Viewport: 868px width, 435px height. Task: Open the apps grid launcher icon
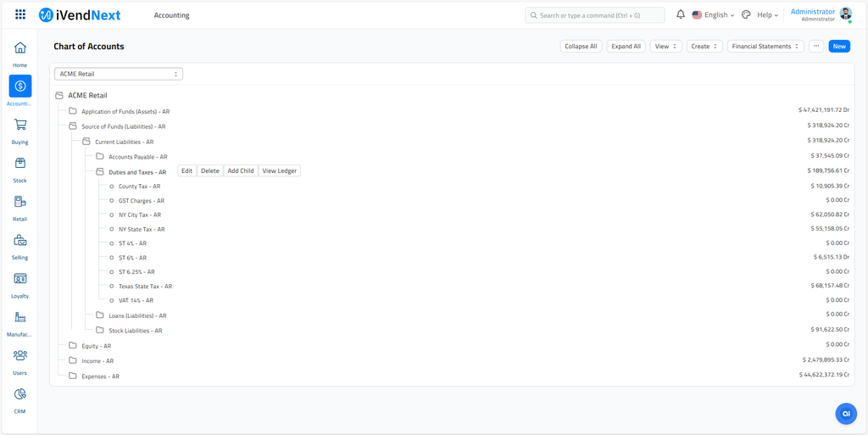point(20,15)
